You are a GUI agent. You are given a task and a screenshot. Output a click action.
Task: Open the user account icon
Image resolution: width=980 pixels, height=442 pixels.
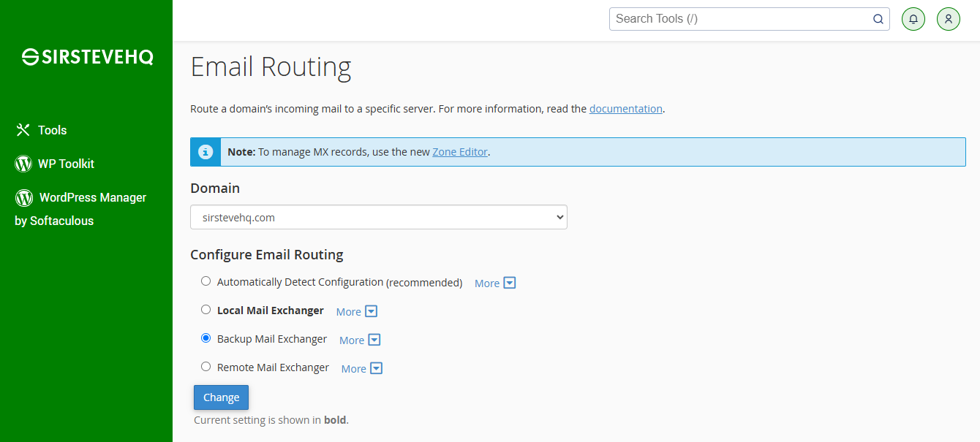[x=949, y=19]
